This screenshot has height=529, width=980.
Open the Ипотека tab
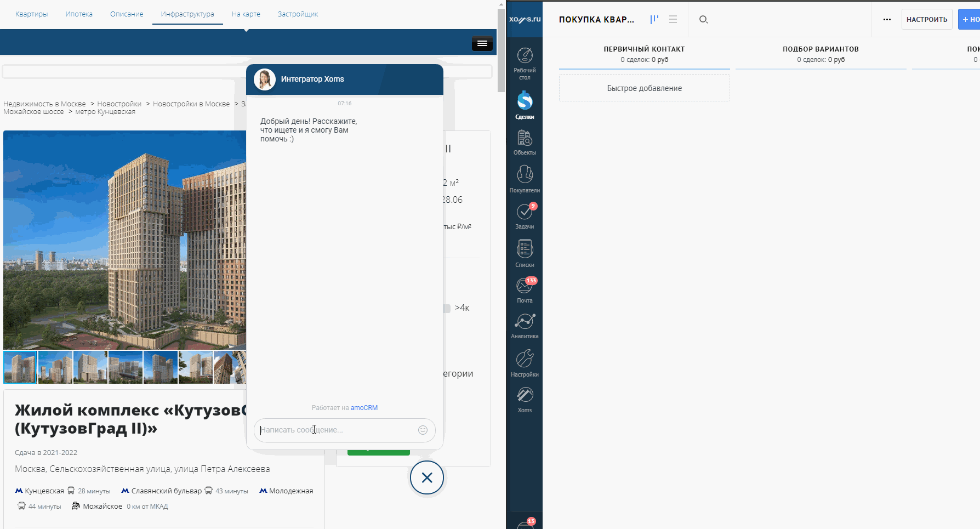coord(79,14)
